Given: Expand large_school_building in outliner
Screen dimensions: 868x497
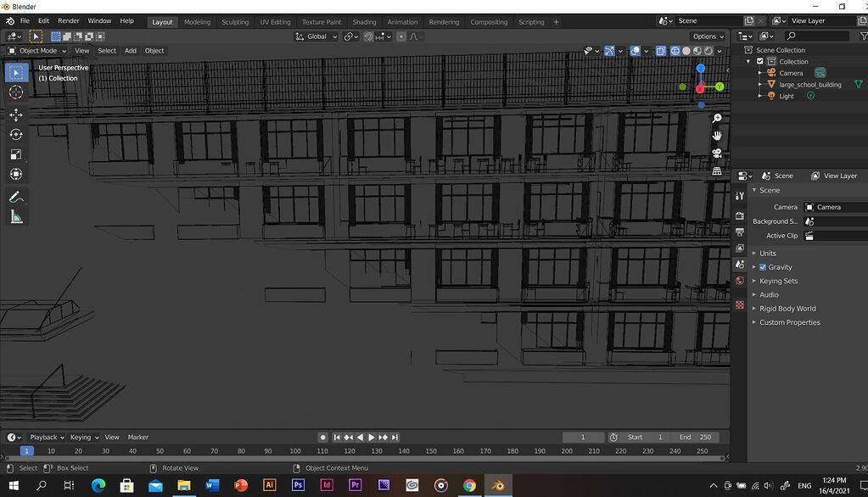Looking at the screenshot, I should 760,84.
